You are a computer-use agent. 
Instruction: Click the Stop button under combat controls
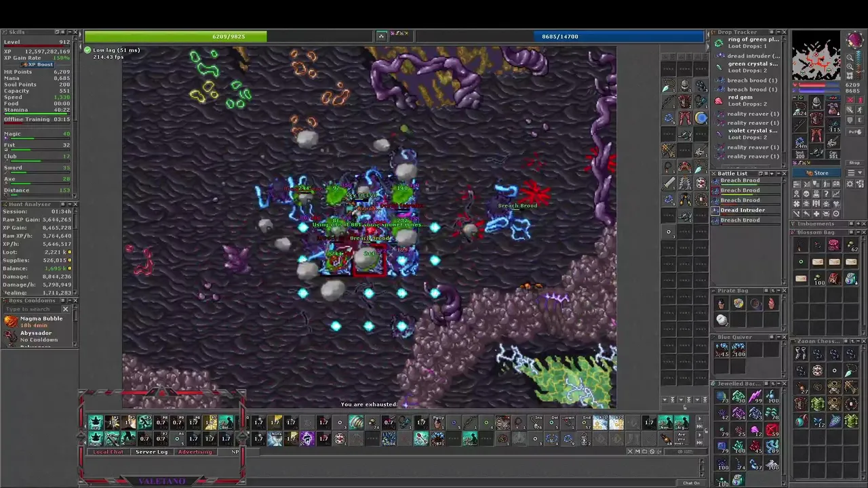854,163
